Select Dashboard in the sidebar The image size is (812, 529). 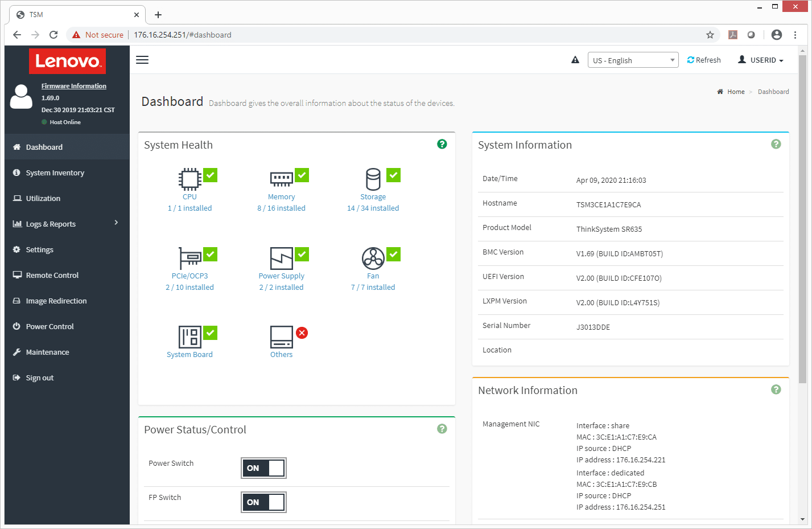coord(67,147)
